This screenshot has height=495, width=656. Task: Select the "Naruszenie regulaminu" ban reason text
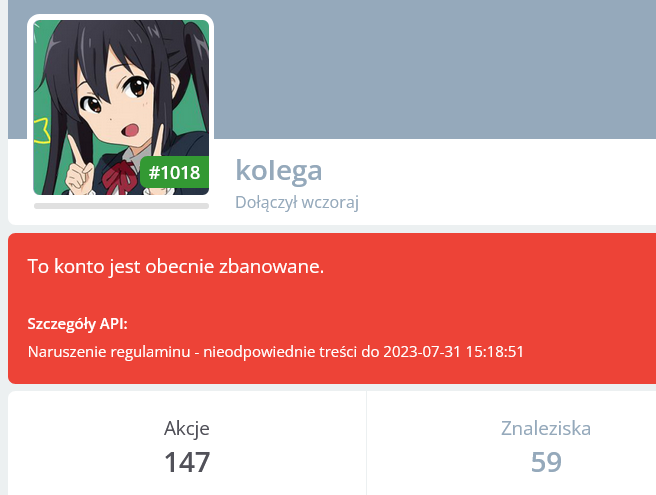coord(109,351)
